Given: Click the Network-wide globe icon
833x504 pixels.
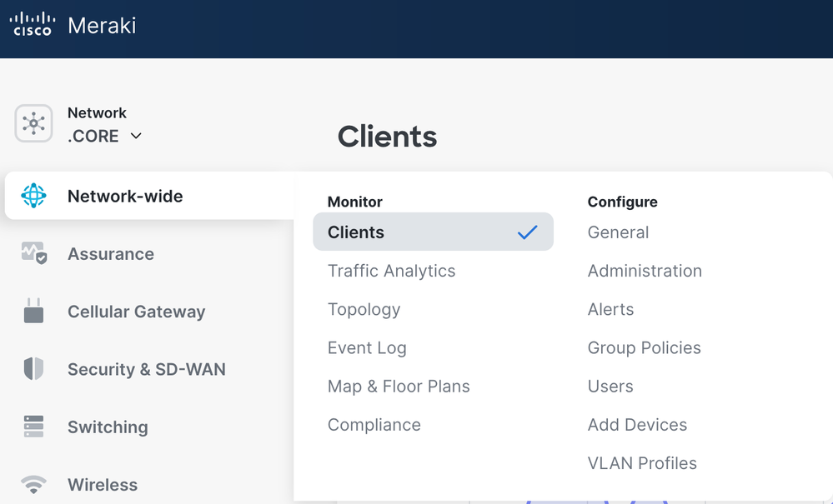Looking at the screenshot, I should (x=33, y=196).
